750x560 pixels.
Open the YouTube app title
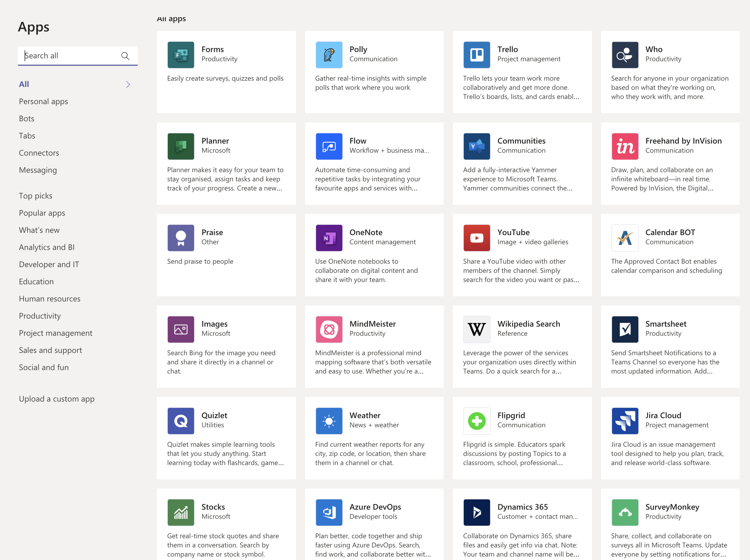coord(513,233)
